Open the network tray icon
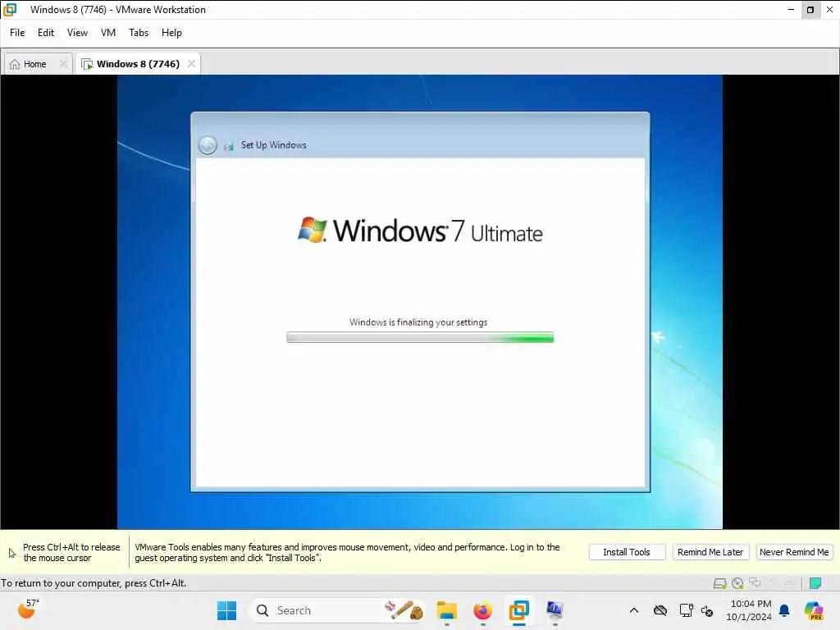Screen dimensions: 840x630 click(687, 610)
